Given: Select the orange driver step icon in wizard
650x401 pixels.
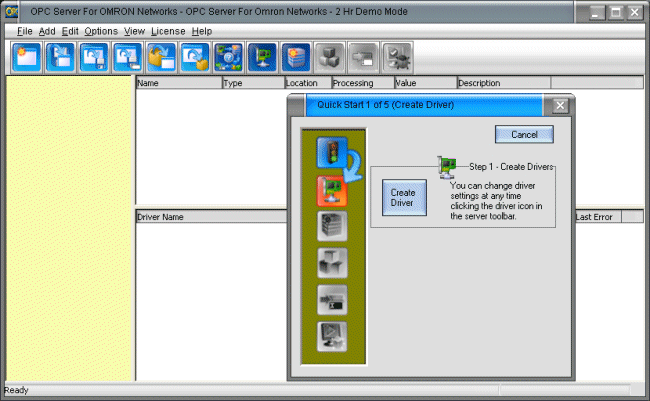Looking at the screenshot, I should (x=332, y=191).
